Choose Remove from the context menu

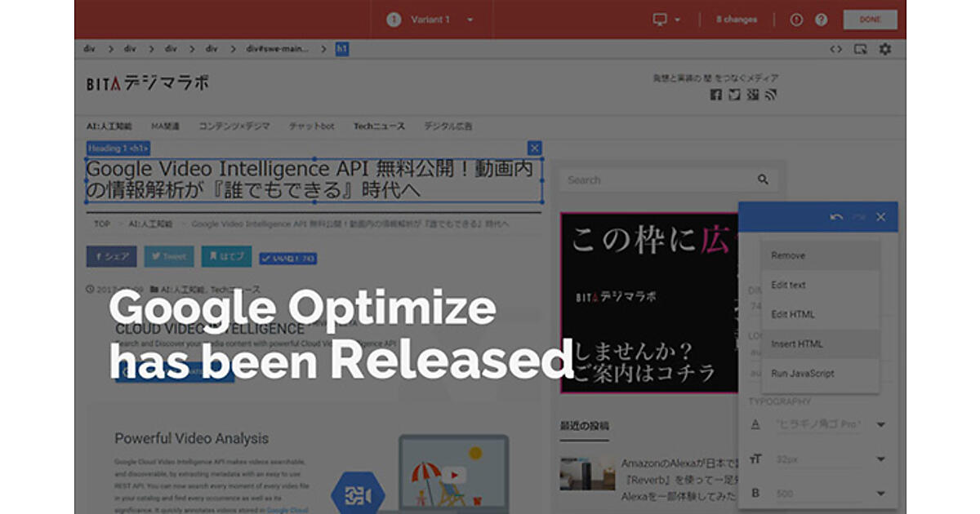pos(820,255)
